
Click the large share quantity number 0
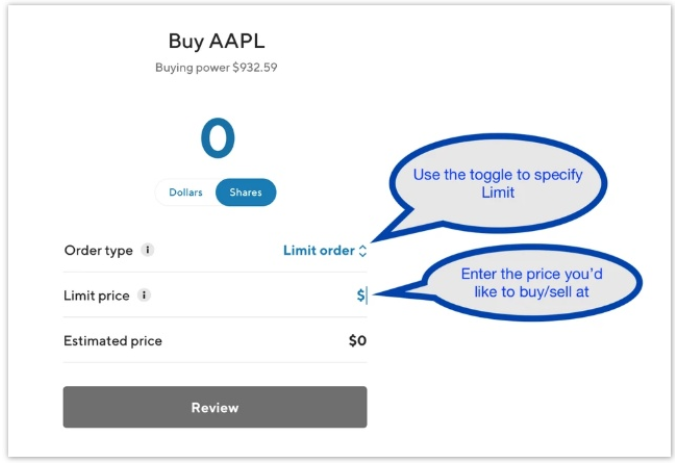click(x=216, y=140)
